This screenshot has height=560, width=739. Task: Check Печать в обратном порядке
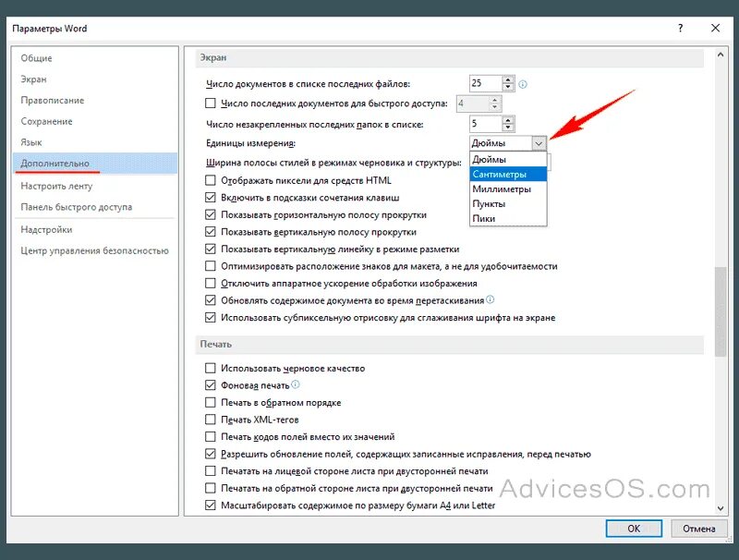coord(211,402)
